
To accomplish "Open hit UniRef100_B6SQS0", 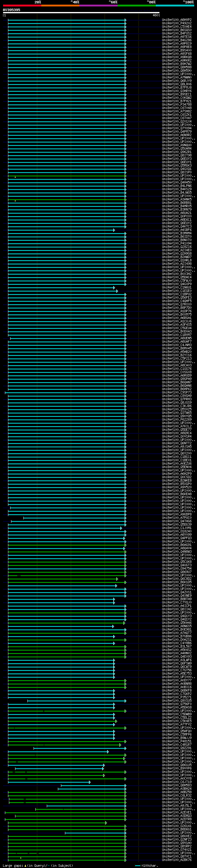I will click(177, 30).
